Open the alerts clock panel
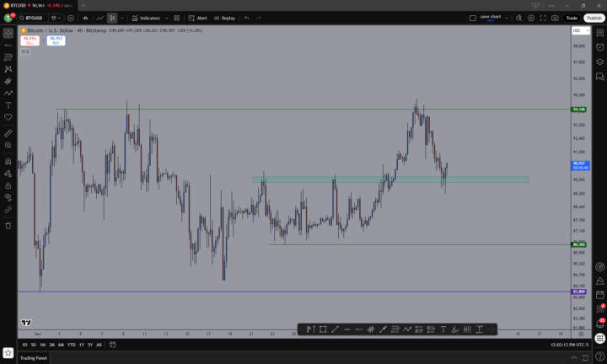The height and width of the screenshot is (364, 607). coord(600,47)
